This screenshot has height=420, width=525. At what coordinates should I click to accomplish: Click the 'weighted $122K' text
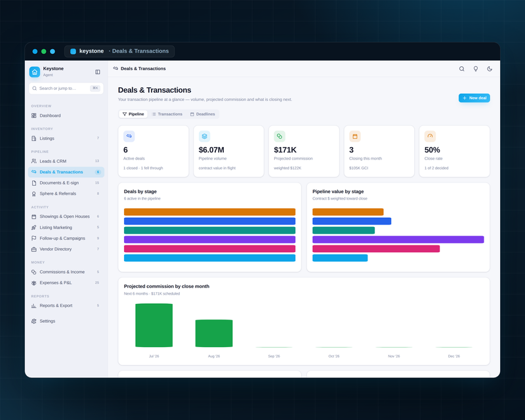(287, 168)
